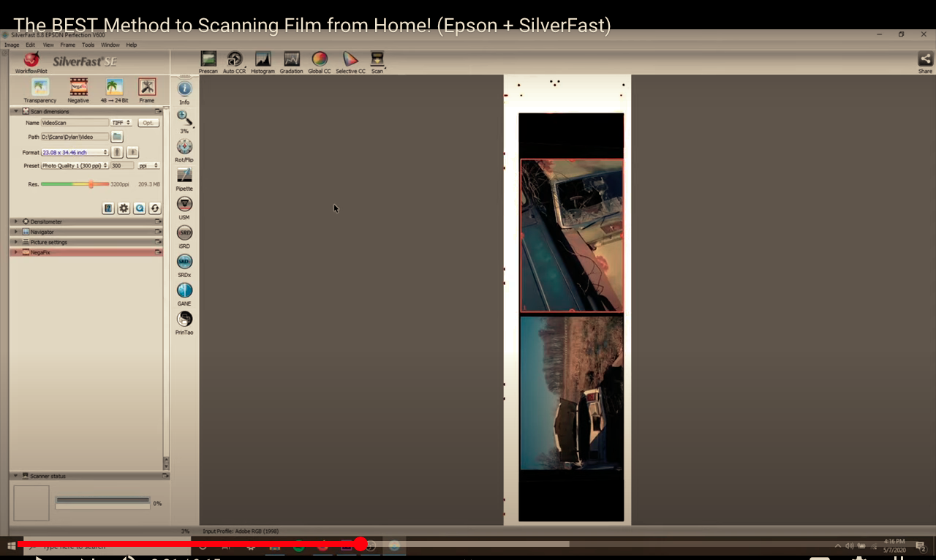Viewport: 936px width, 560px height.
Task: Click the video title link
Action: 312,26
